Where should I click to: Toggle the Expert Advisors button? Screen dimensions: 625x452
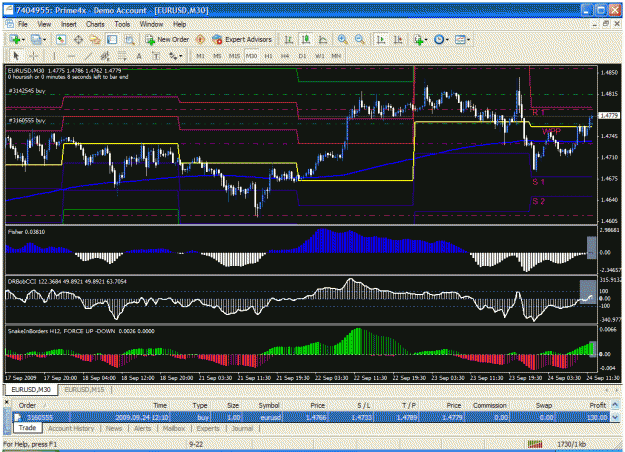[242, 39]
